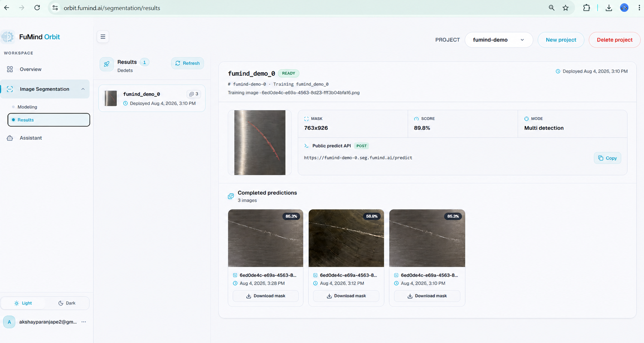Viewport: 644px width, 343px height.
Task: Click the READY status badge
Action: coord(288,73)
